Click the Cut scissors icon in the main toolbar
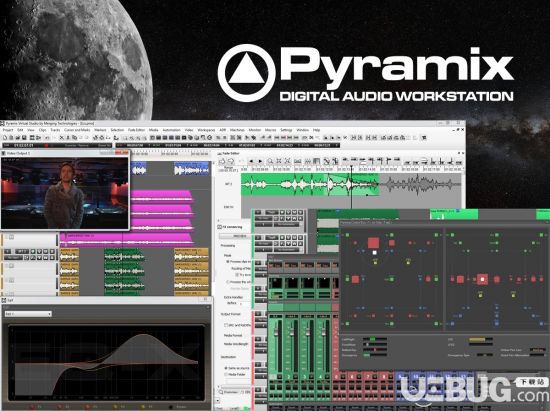550x411 pixels. point(62,138)
